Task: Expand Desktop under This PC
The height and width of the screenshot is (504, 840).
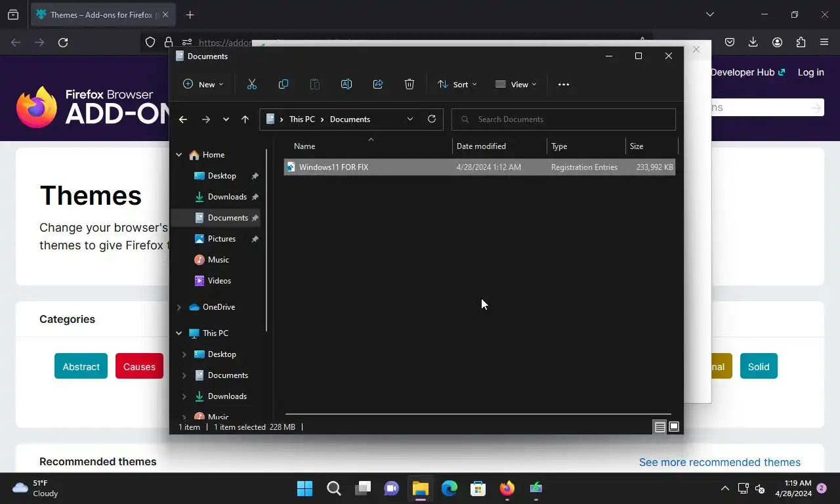Action: click(x=184, y=354)
